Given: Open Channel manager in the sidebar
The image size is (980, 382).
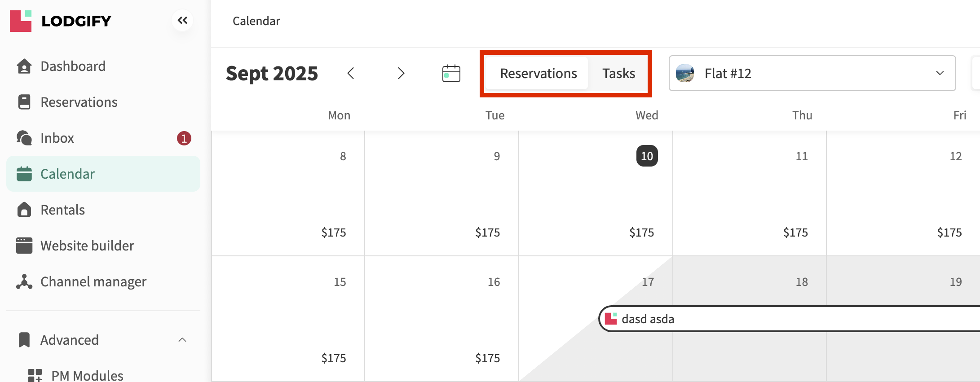Looking at the screenshot, I should pos(93,282).
